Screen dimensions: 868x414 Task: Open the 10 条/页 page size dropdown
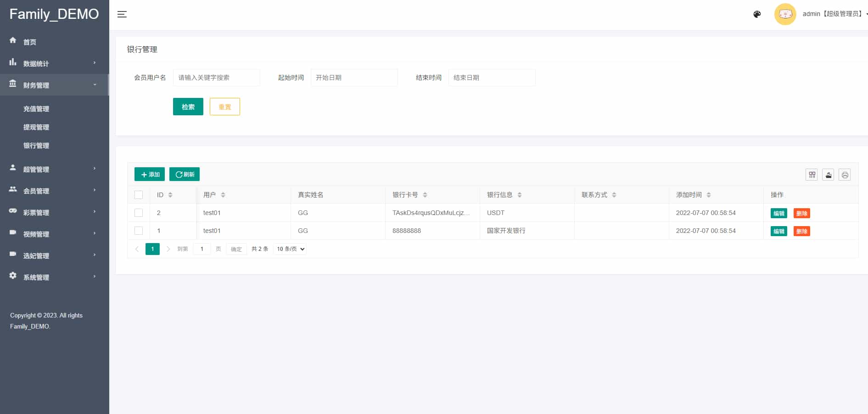click(290, 249)
